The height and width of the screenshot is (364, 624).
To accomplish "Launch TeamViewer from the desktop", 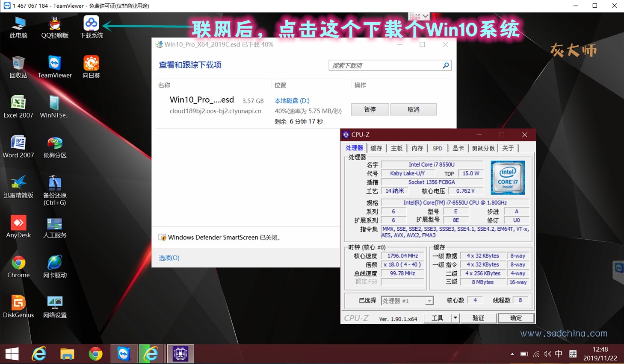I will tap(55, 67).
